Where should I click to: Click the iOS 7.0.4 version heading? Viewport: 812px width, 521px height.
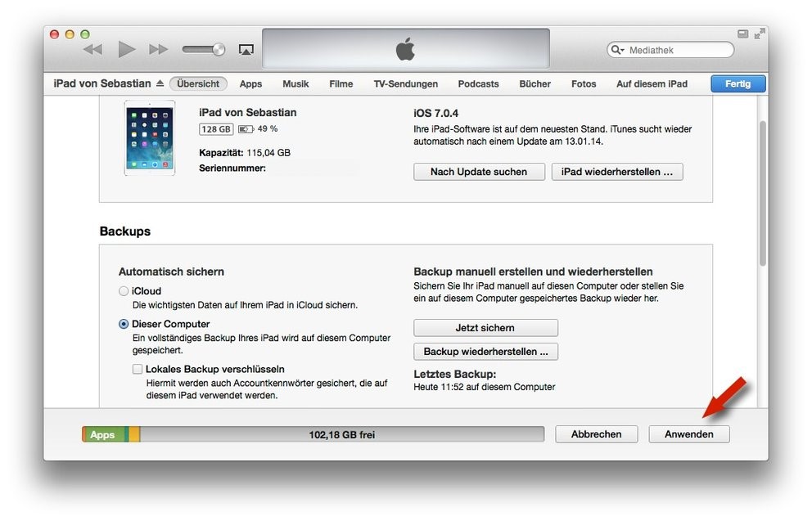pyautogui.click(x=435, y=114)
